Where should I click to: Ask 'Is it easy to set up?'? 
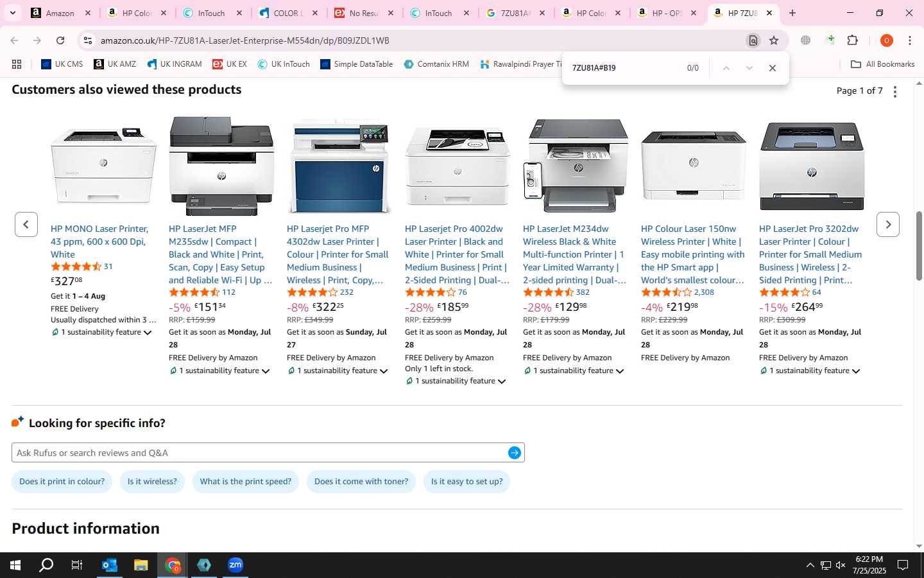pyautogui.click(x=467, y=481)
